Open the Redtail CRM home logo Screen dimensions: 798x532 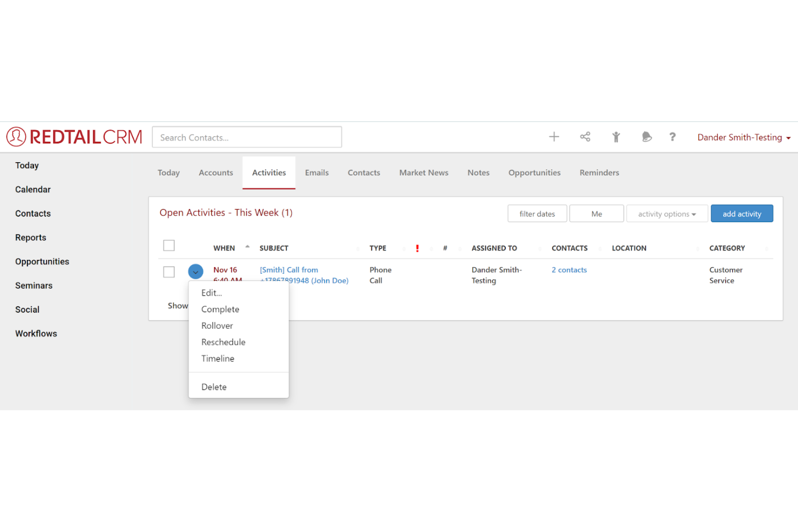coord(74,136)
